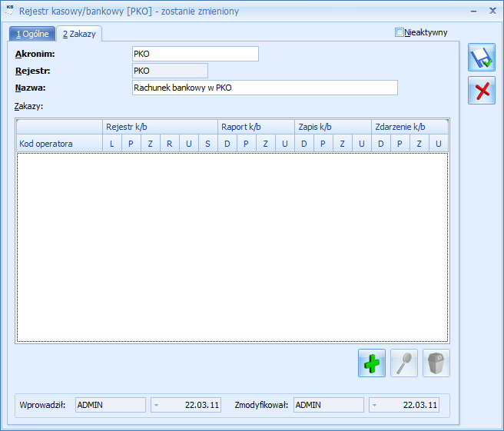
Task: Click the P column header under Rejestr k/b
Action: click(x=131, y=144)
